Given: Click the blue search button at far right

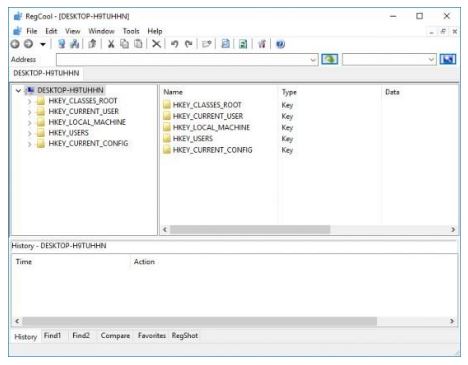Looking at the screenshot, I should tap(448, 59).
